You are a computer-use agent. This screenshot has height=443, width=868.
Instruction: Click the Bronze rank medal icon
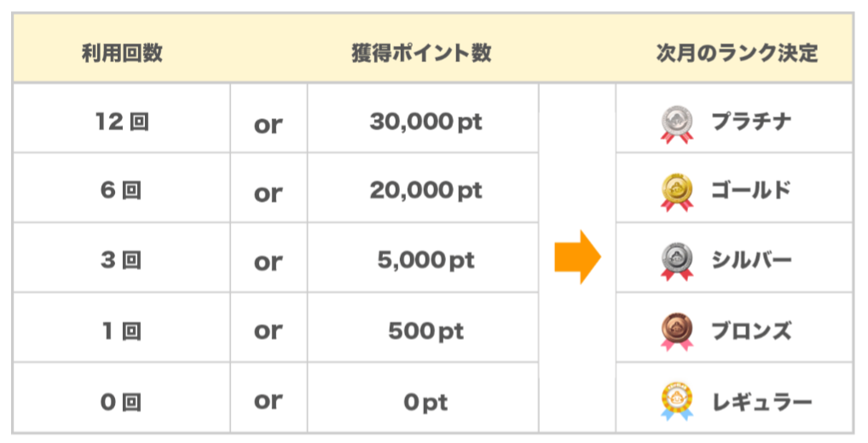pyautogui.click(x=676, y=331)
